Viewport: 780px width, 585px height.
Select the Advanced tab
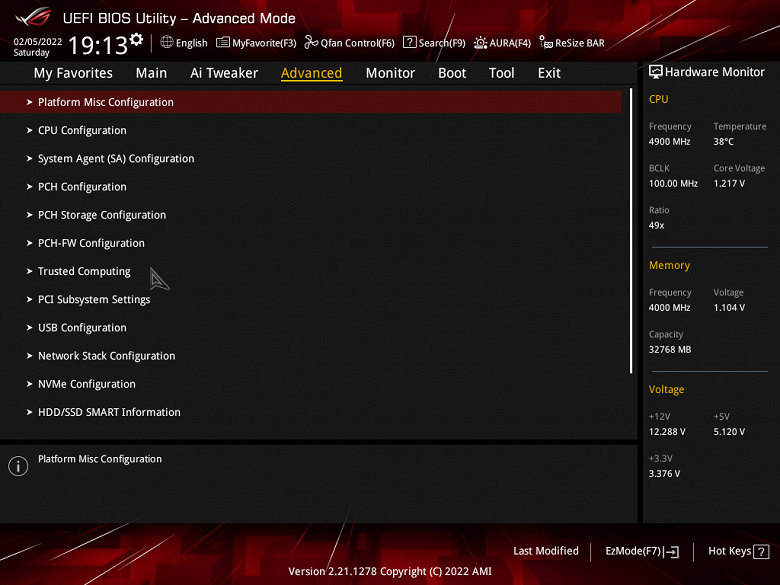311,73
